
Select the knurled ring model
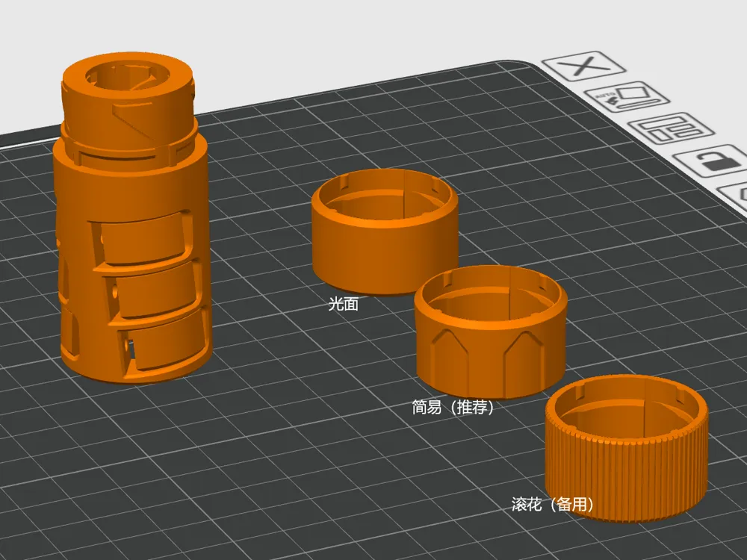click(x=627, y=449)
